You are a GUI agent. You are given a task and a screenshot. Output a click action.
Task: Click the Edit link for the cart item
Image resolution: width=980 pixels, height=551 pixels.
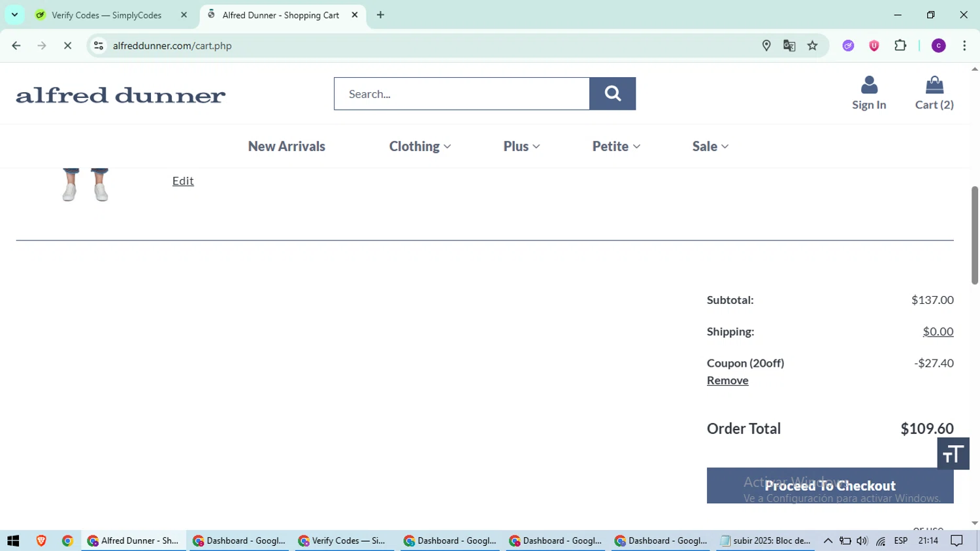point(183,181)
